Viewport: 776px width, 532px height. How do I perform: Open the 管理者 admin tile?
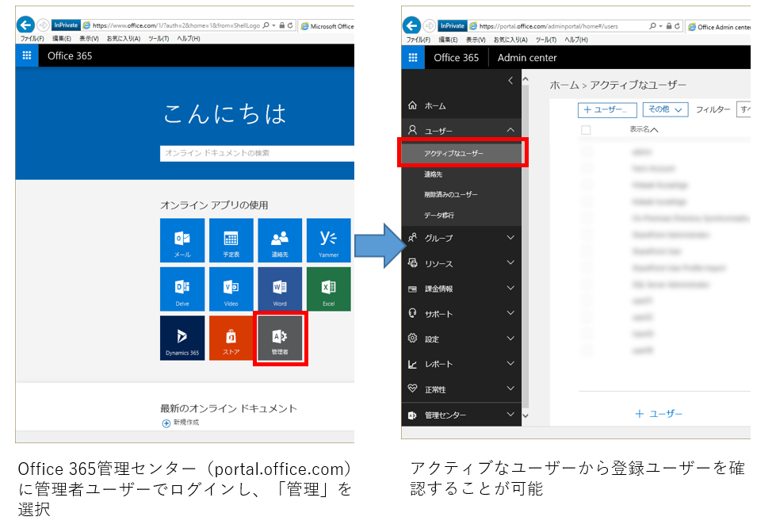click(x=280, y=338)
